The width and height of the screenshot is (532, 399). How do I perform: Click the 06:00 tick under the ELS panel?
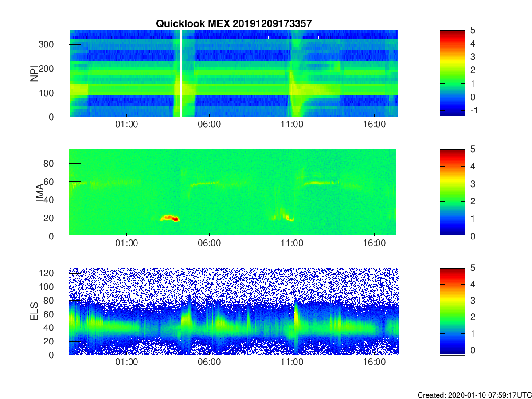click(209, 363)
